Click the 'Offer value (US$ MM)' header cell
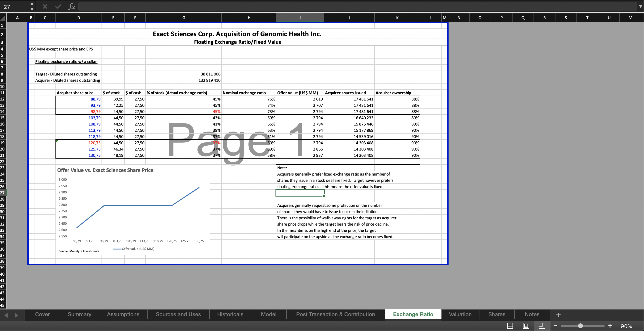The image size is (644, 331). (300, 93)
